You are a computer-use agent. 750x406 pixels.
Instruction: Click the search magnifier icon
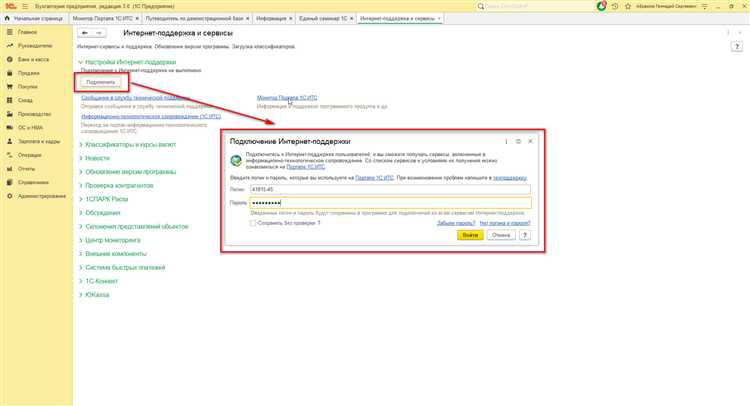(x=481, y=6)
